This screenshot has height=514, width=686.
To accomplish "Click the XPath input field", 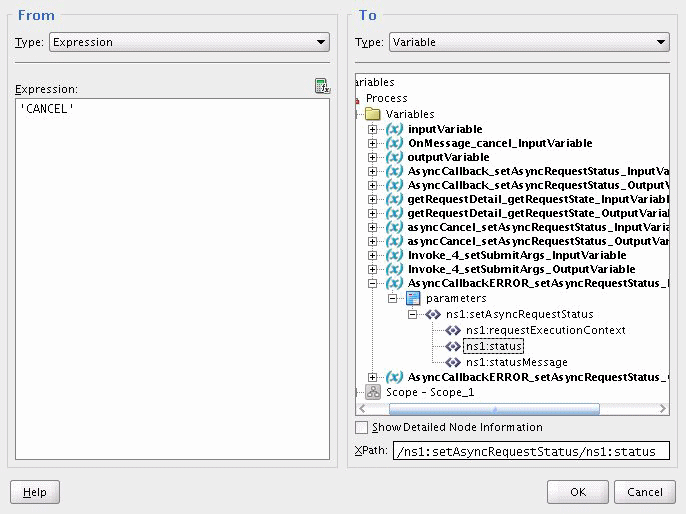I will pyautogui.click(x=531, y=451).
